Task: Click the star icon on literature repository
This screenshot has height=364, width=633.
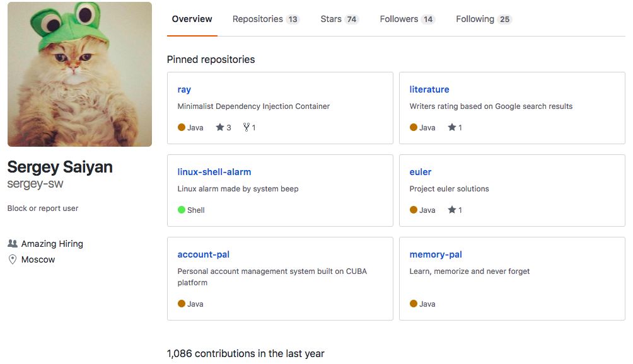Action: (x=452, y=127)
